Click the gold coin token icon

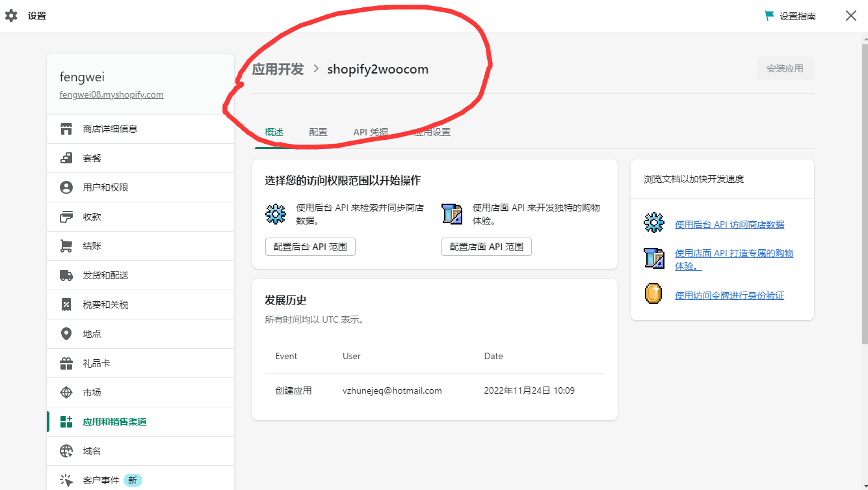click(653, 293)
